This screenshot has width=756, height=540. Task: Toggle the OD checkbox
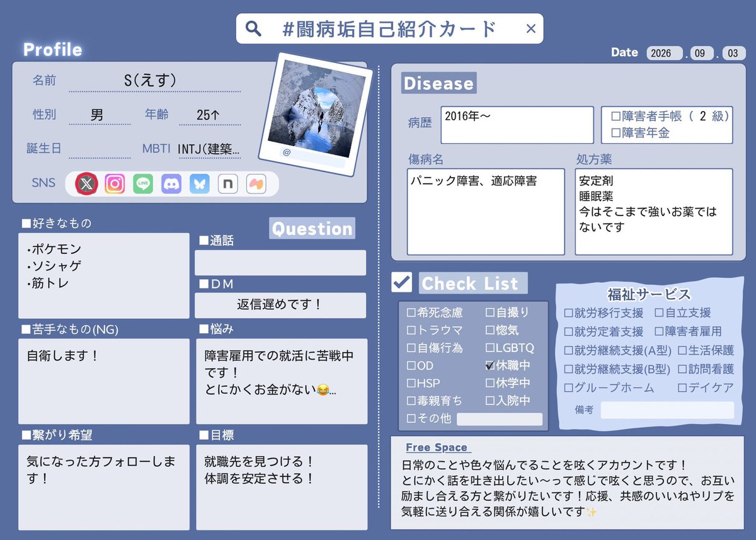tap(411, 365)
